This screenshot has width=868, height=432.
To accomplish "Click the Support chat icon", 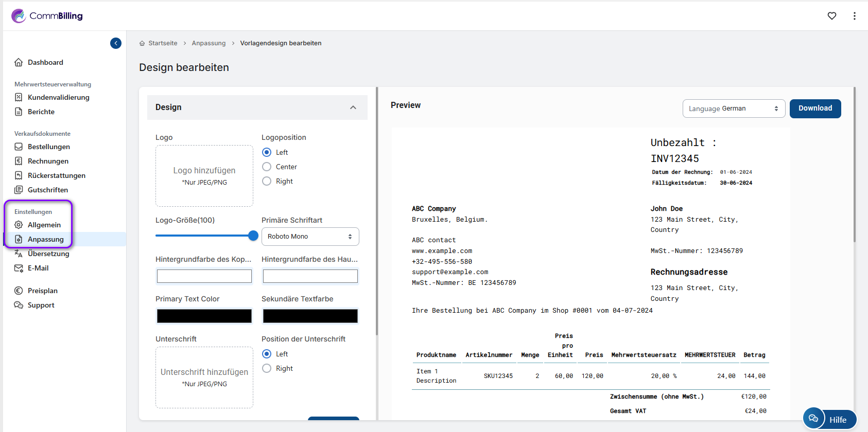I will (x=19, y=305).
